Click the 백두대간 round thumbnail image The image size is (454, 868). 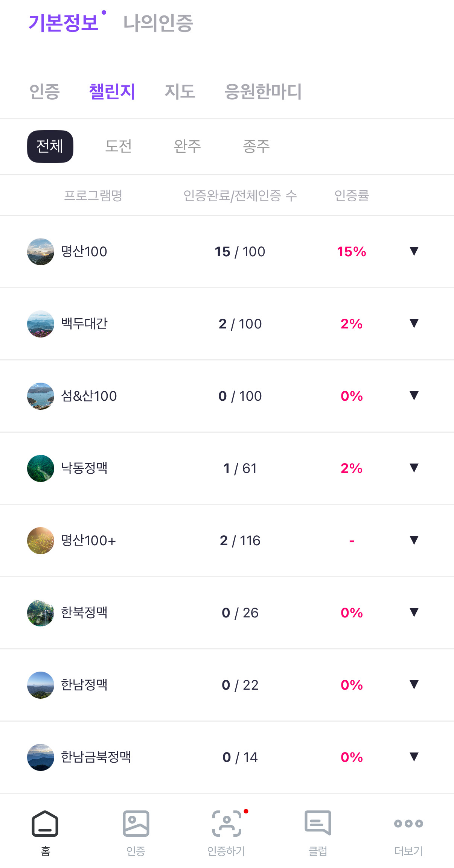pos(41,324)
